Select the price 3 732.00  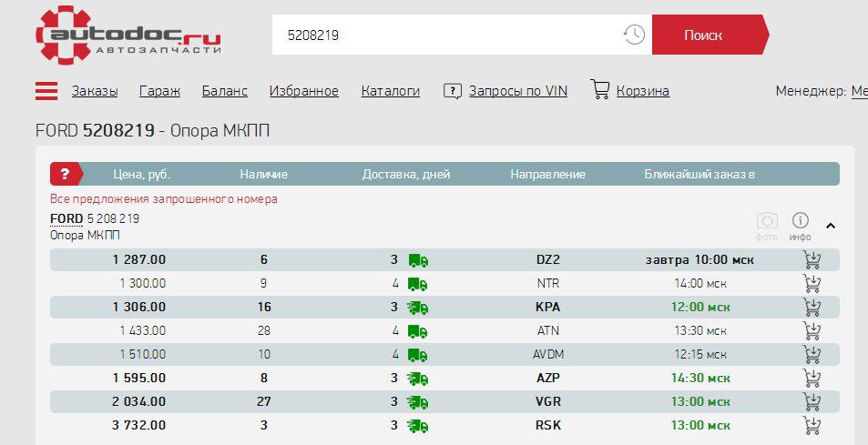(139, 425)
